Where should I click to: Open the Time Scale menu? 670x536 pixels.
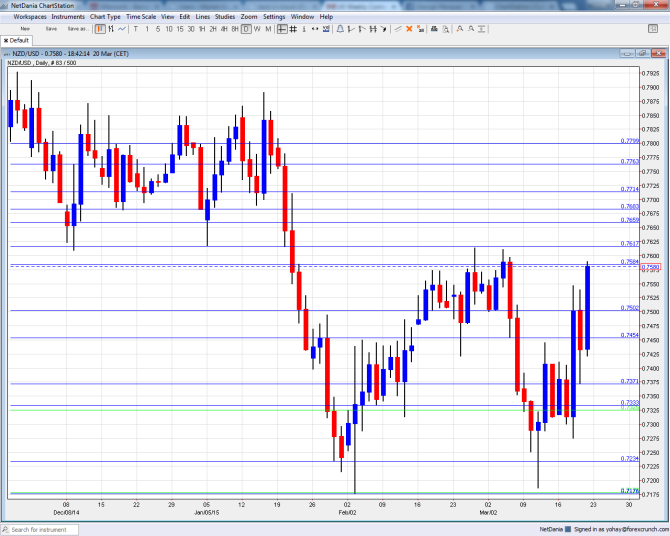(141, 17)
